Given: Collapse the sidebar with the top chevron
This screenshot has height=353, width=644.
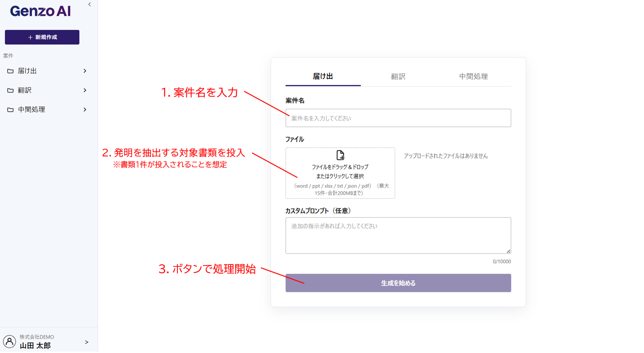Looking at the screenshot, I should point(89,5).
